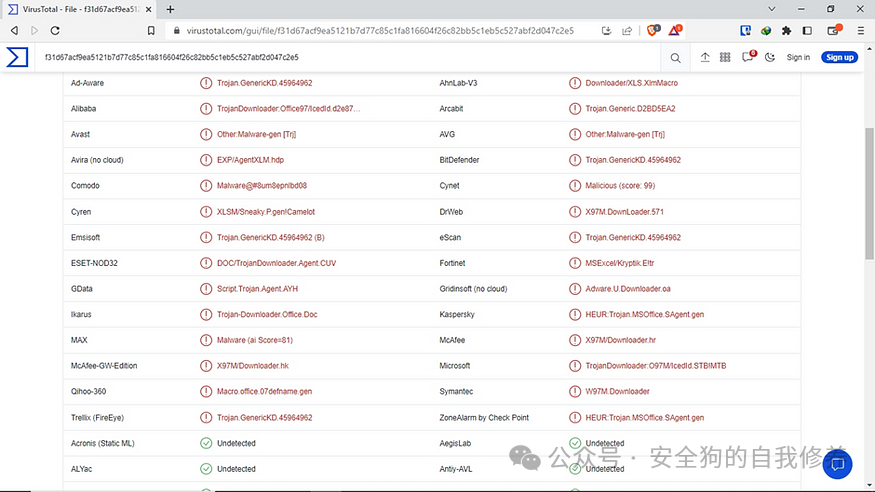Select the VirusTotal File tab
The width and height of the screenshot is (875, 492).
(80, 9)
